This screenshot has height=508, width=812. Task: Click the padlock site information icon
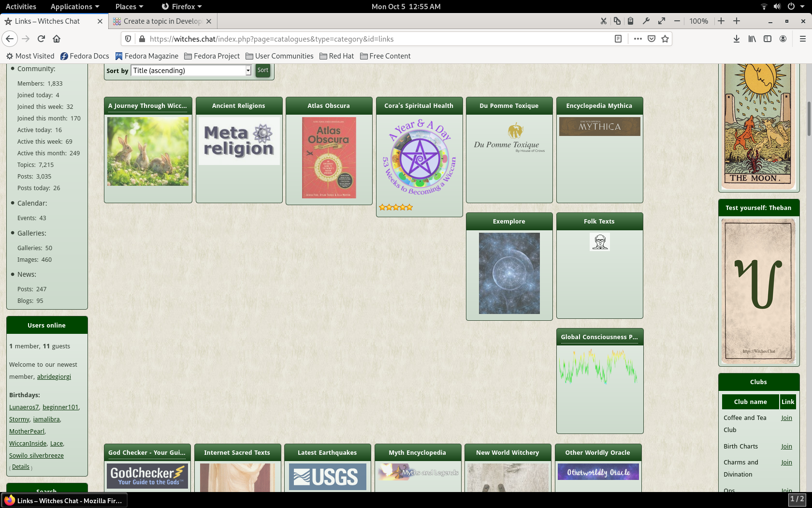coord(142,39)
